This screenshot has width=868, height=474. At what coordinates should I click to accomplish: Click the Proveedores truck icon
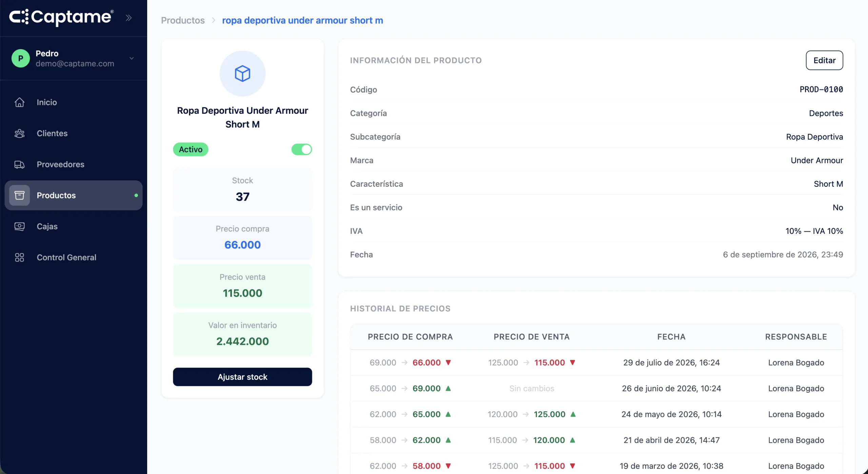(x=19, y=164)
